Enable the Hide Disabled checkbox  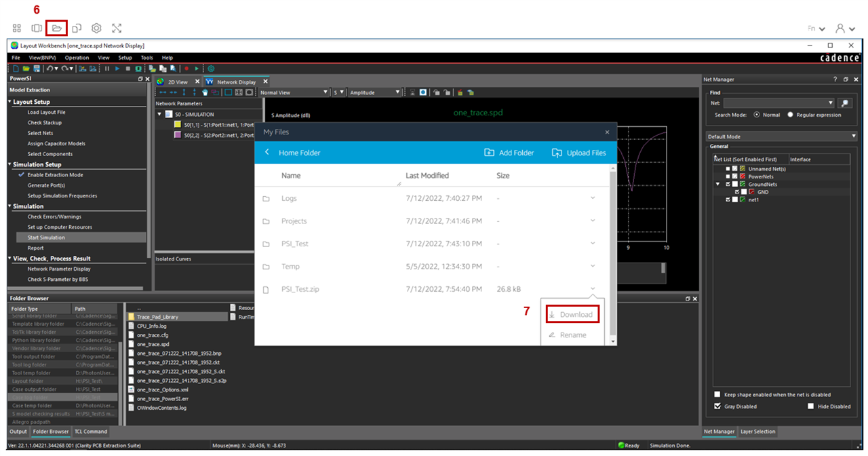[x=811, y=406]
